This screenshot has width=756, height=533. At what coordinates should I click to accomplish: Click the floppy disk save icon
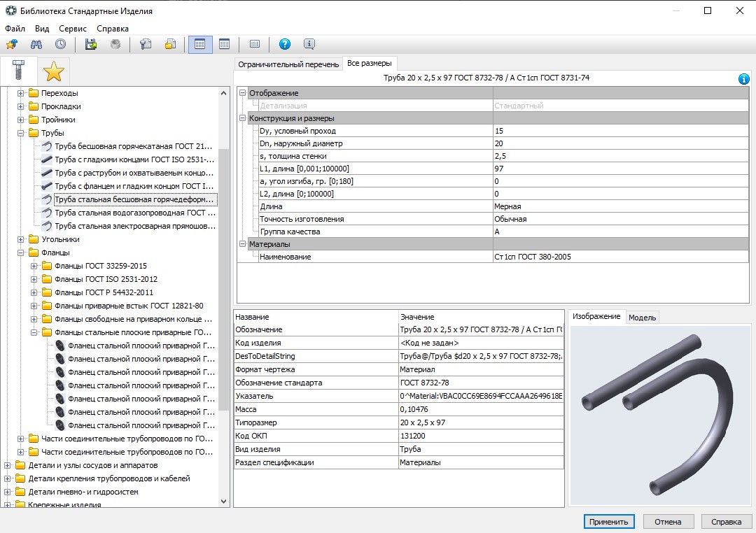click(90, 44)
